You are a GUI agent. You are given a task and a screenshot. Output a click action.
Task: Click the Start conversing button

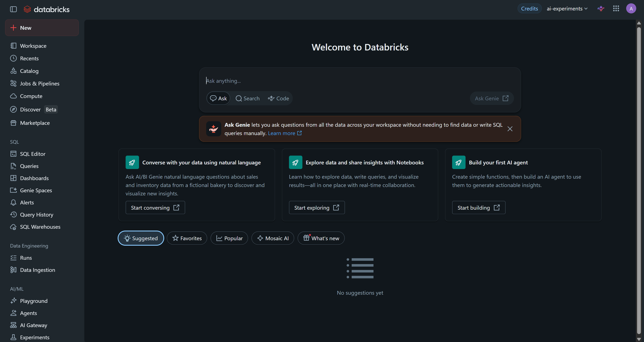click(155, 208)
